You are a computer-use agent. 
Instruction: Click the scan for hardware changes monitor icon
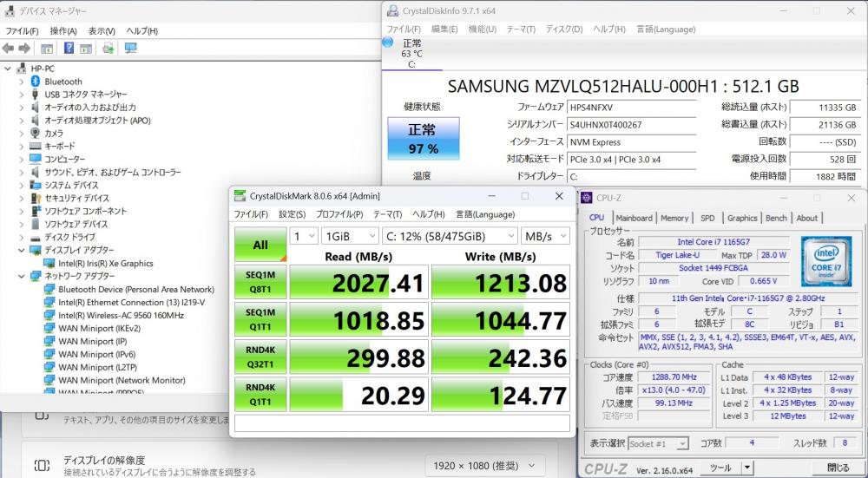(131, 48)
